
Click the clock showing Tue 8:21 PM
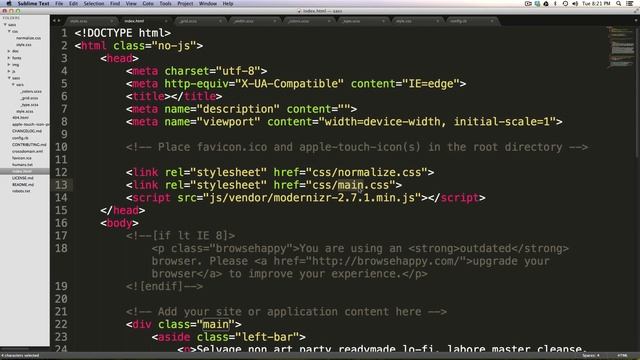(596, 3)
